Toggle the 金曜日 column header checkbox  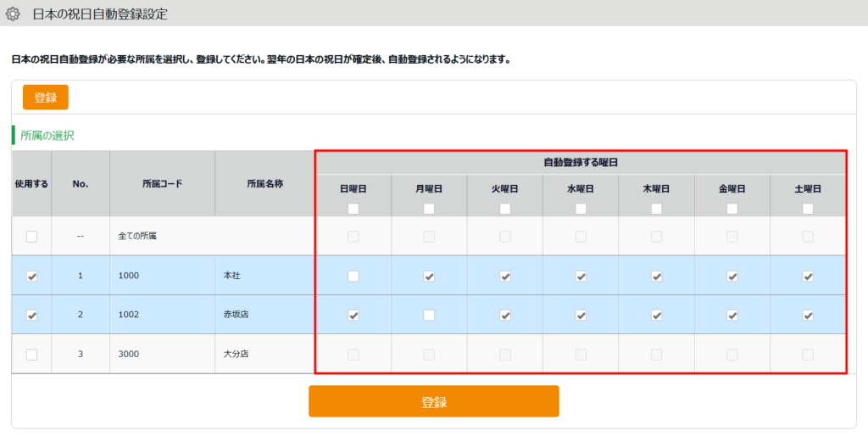[732, 209]
